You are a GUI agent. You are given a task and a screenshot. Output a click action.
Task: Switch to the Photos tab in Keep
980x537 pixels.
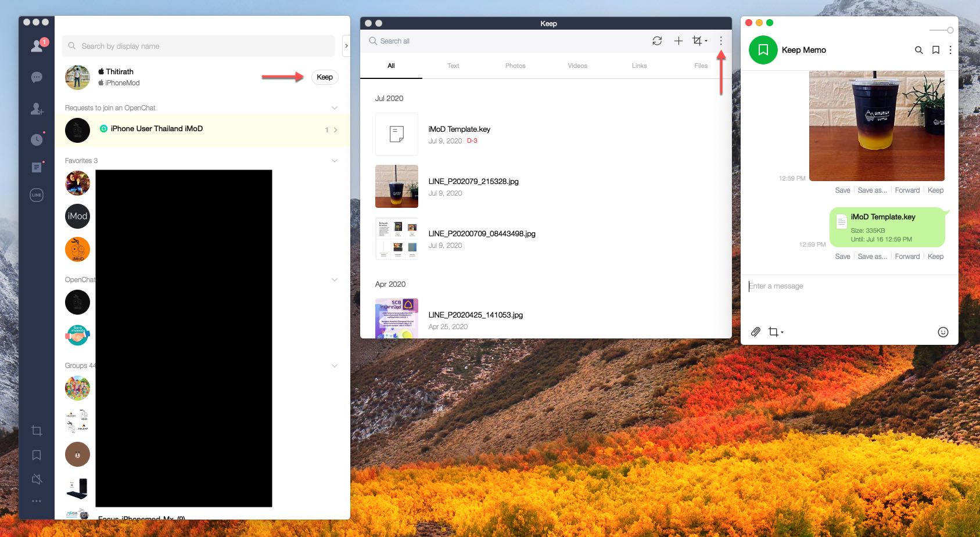coord(515,66)
